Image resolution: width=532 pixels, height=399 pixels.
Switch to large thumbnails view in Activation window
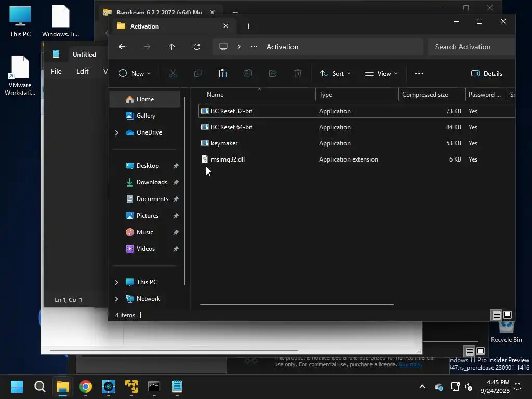tap(508, 315)
